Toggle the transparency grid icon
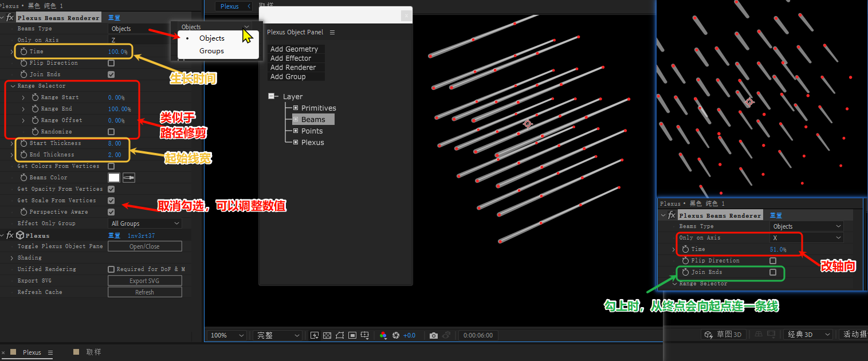Image resolution: width=868 pixels, height=361 pixels. [x=327, y=335]
